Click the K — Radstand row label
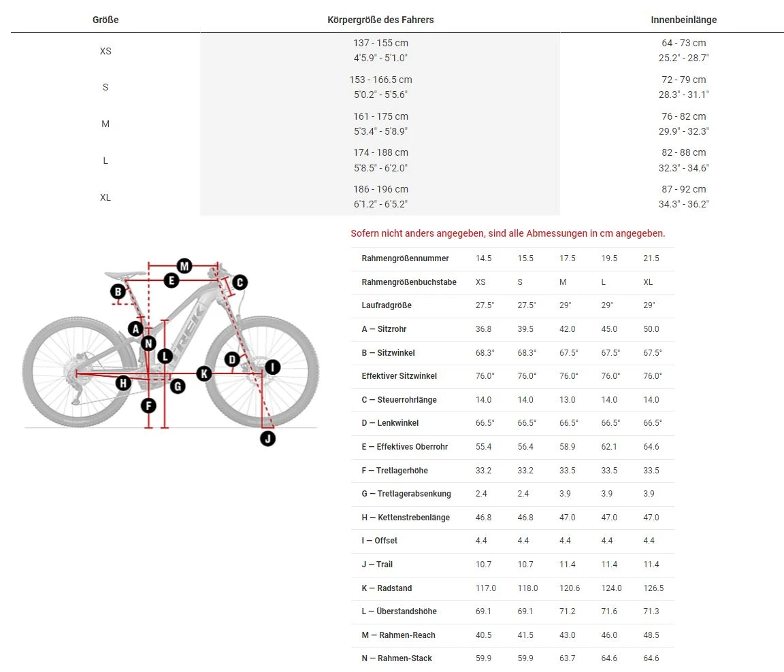 pos(387,588)
